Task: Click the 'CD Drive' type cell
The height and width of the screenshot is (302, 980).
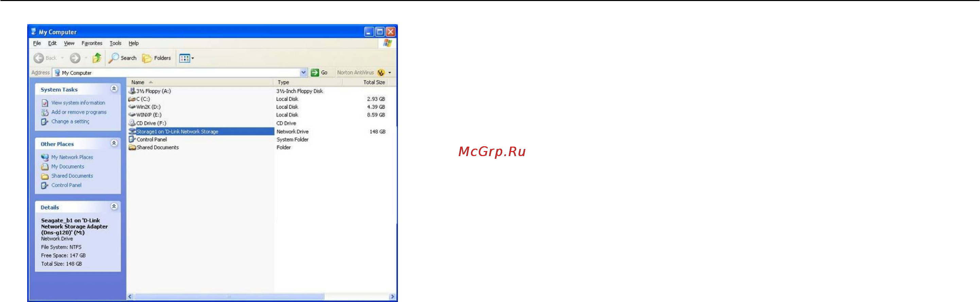Action: [286, 123]
